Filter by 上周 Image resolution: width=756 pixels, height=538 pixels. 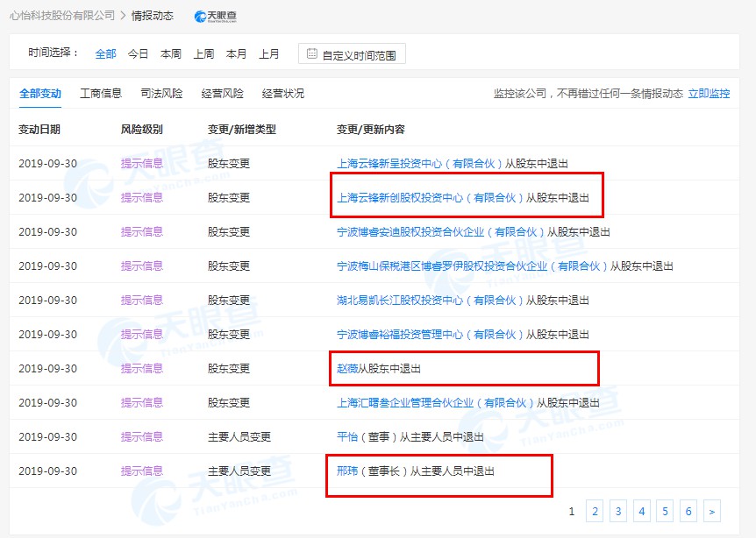[x=203, y=54]
